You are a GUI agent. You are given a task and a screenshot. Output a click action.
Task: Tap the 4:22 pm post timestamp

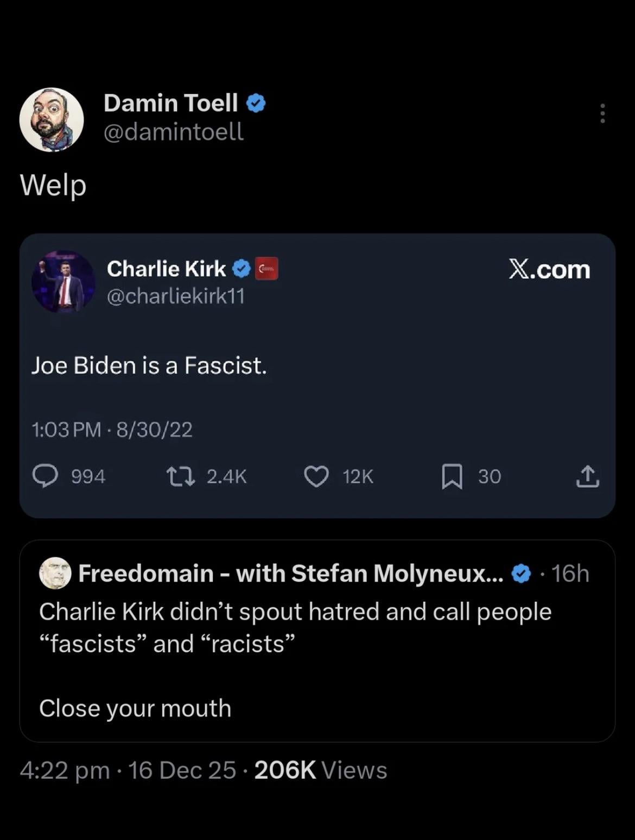point(64,771)
